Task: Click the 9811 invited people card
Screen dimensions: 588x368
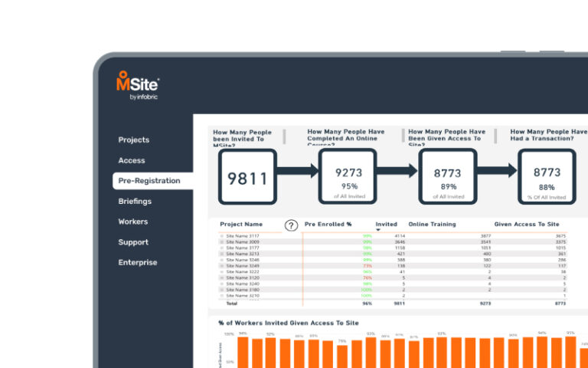Action: pyautogui.click(x=247, y=178)
